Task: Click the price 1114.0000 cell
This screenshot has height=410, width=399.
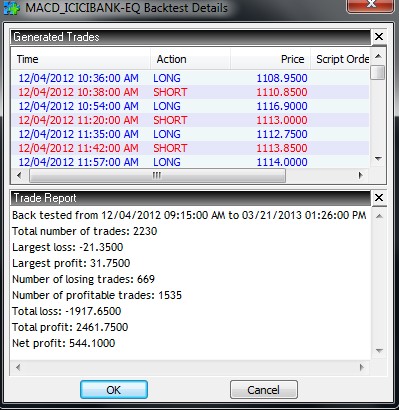Action: pyautogui.click(x=282, y=162)
